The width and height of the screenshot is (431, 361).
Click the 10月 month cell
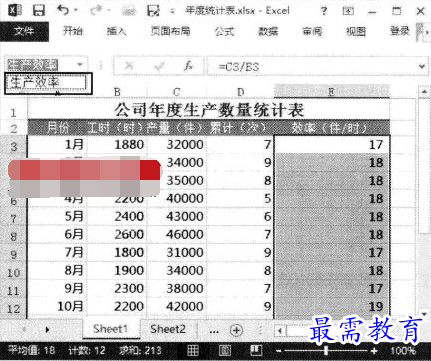point(57,306)
